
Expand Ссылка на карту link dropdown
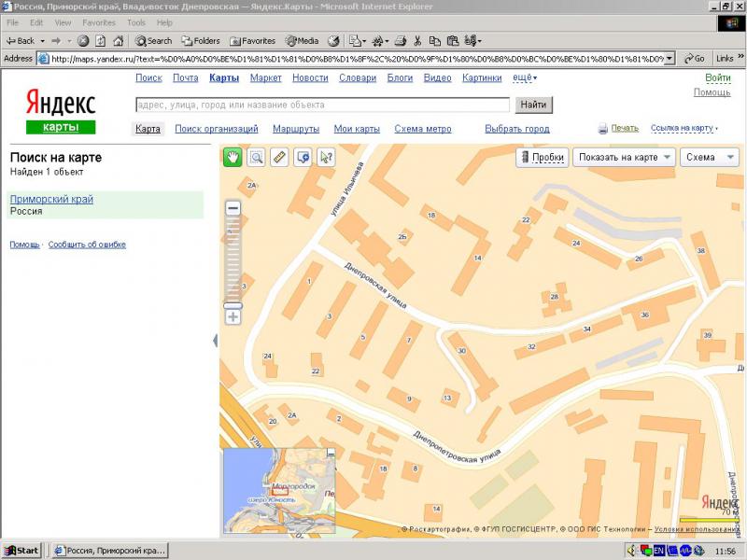(x=684, y=128)
